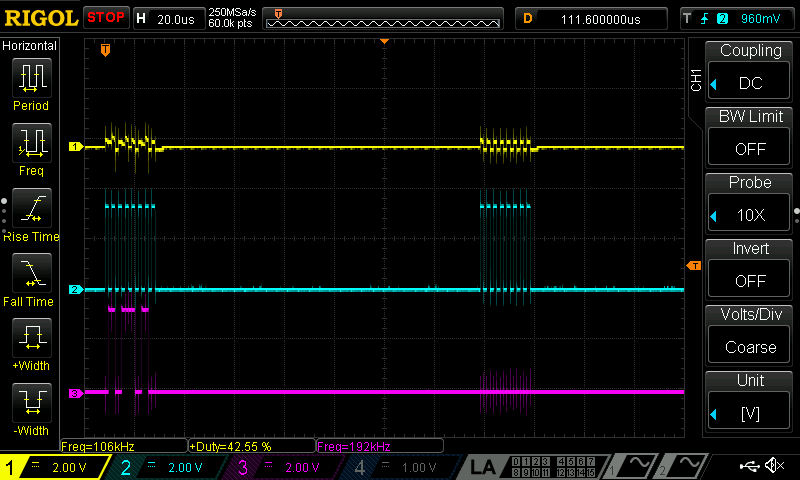Click the USB connection icon
Screen dimensions: 800x480
[749, 466]
